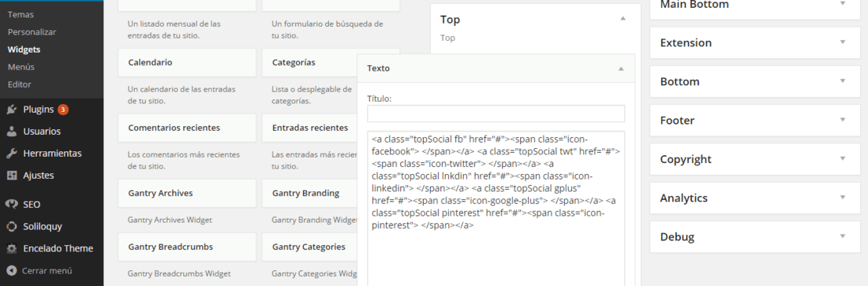Click the Encelado Theme gear icon
Image resolution: width=868 pixels, height=286 pixels.
point(12,248)
